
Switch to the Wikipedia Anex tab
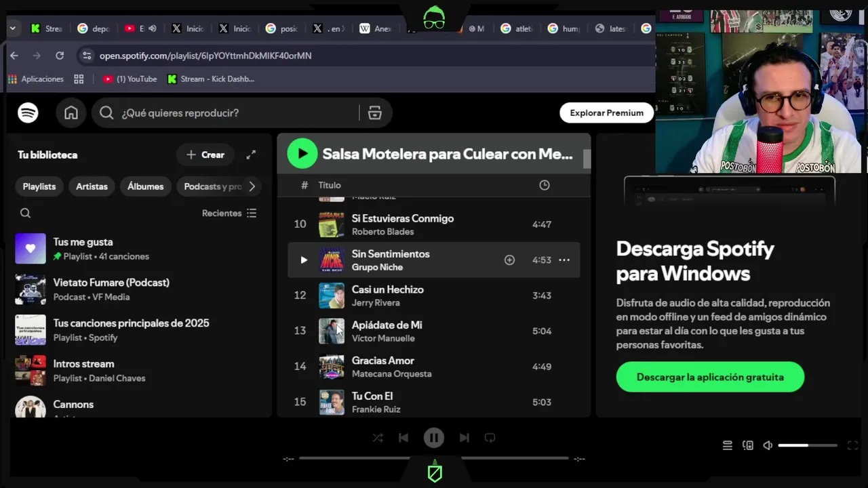point(376,28)
